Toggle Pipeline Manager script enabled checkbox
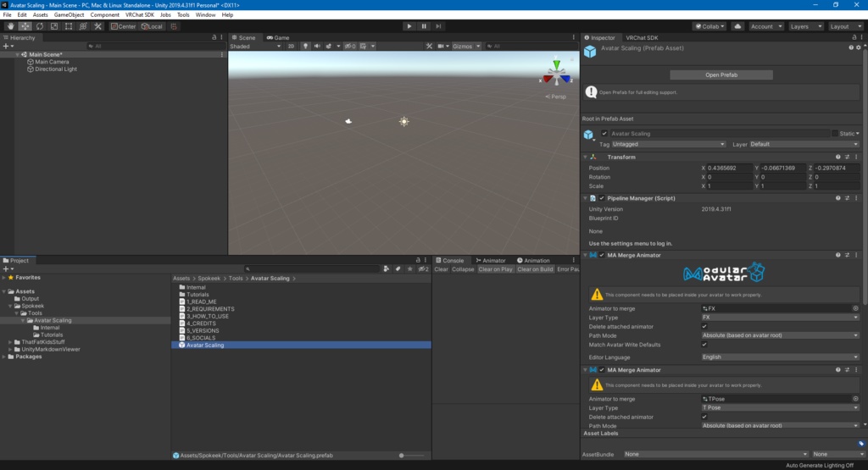This screenshot has width=868, height=470. point(602,198)
